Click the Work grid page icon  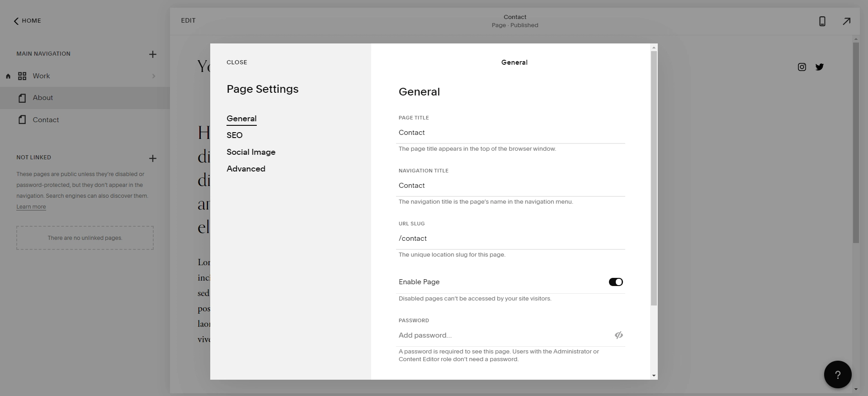[22, 76]
